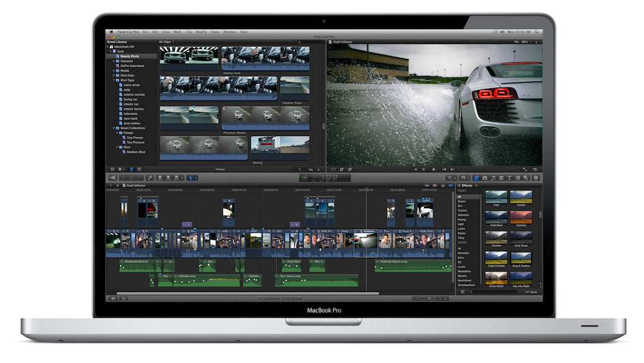
Task: Open the Generators browser
Action: tap(517, 178)
